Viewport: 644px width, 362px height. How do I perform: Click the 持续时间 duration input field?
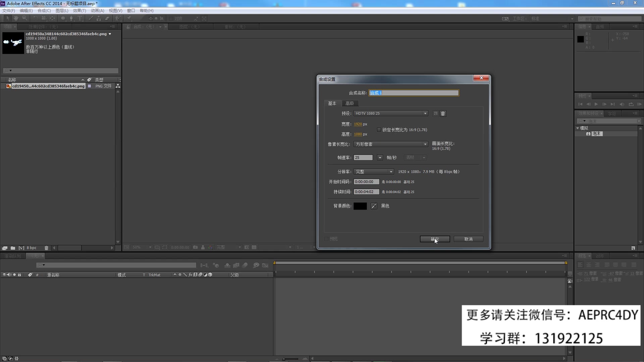click(x=366, y=192)
